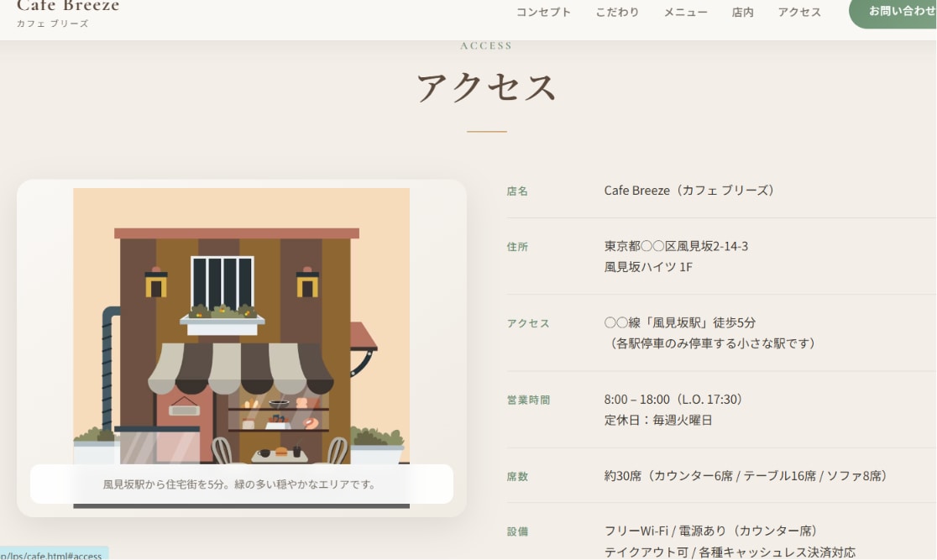Click the 席数 row label
The height and width of the screenshot is (560, 937).
pyautogui.click(x=517, y=476)
